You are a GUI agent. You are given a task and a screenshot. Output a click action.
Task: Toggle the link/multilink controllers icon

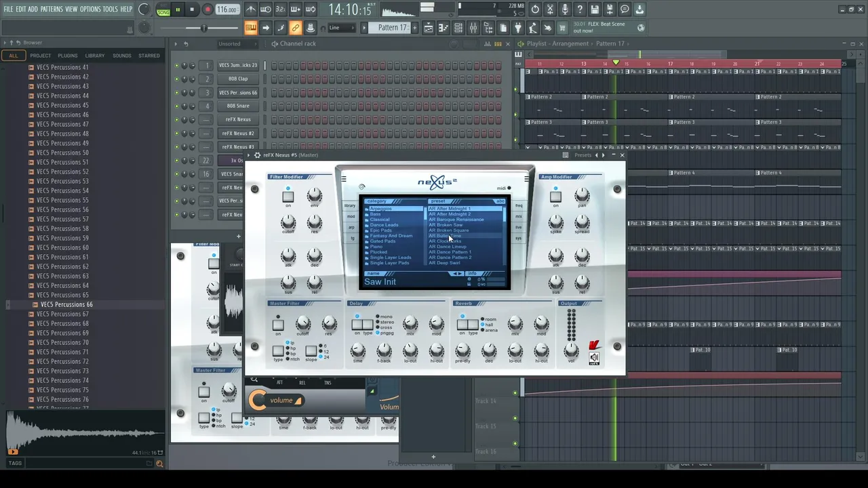point(296,28)
